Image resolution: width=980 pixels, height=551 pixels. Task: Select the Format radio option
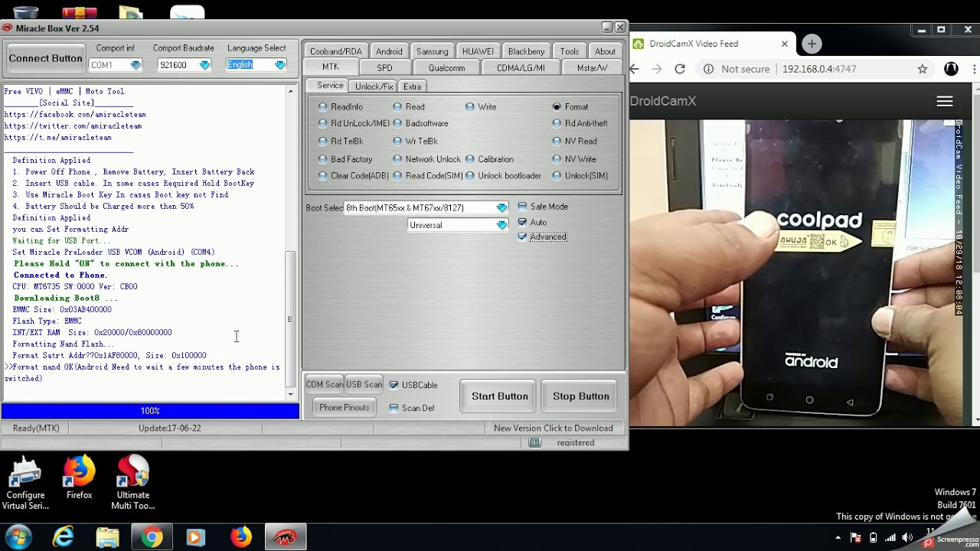point(571,106)
